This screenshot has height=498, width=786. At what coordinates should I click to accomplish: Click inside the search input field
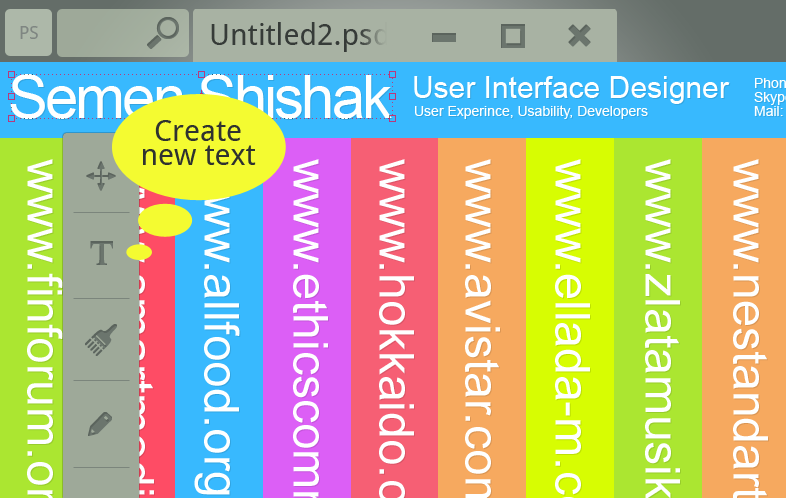coord(123,33)
